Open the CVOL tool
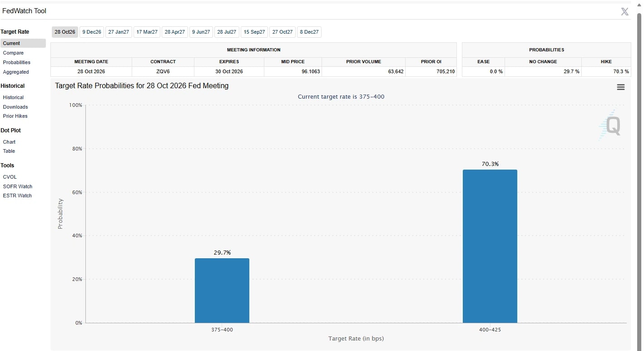 (x=10, y=177)
